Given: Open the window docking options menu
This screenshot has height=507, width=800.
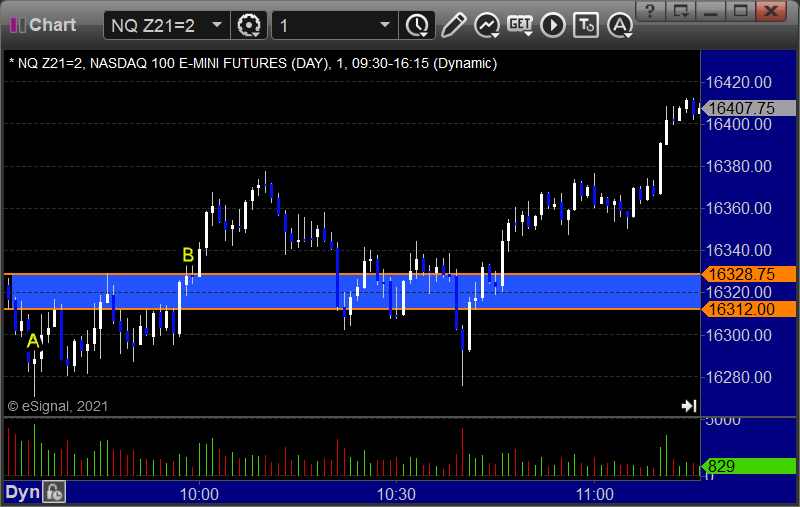Looking at the screenshot, I should pyautogui.click(x=681, y=11).
